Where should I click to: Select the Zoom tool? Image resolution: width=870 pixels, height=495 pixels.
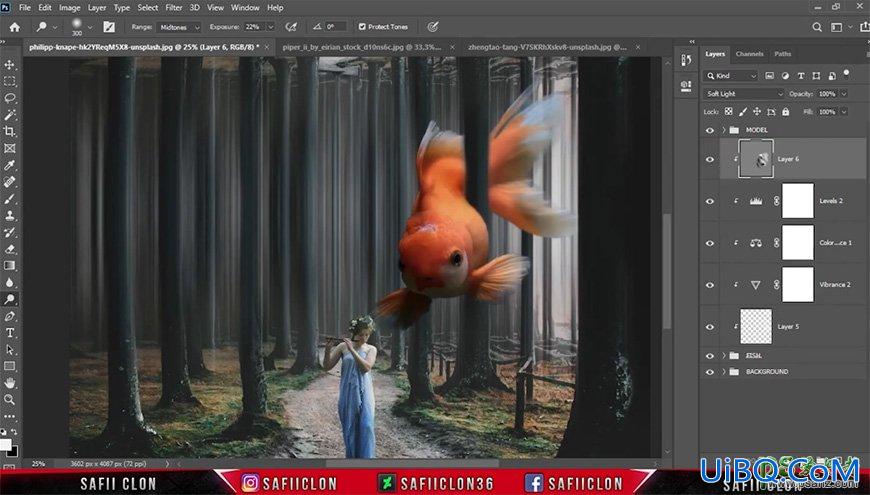point(9,400)
